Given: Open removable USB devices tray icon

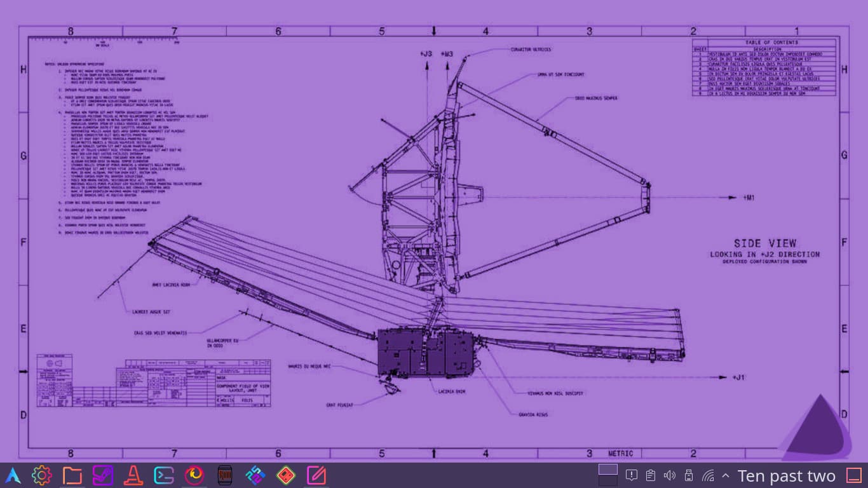Looking at the screenshot, I should pos(688,475).
